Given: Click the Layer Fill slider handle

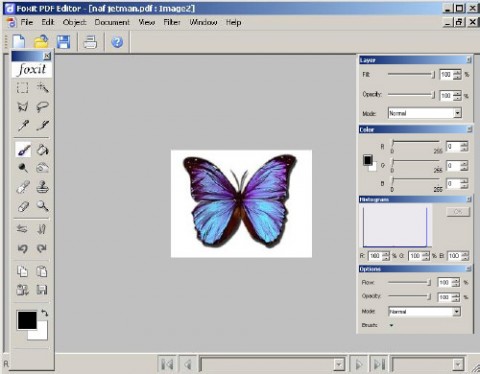Looking at the screenshot, I should coord(433,75).
